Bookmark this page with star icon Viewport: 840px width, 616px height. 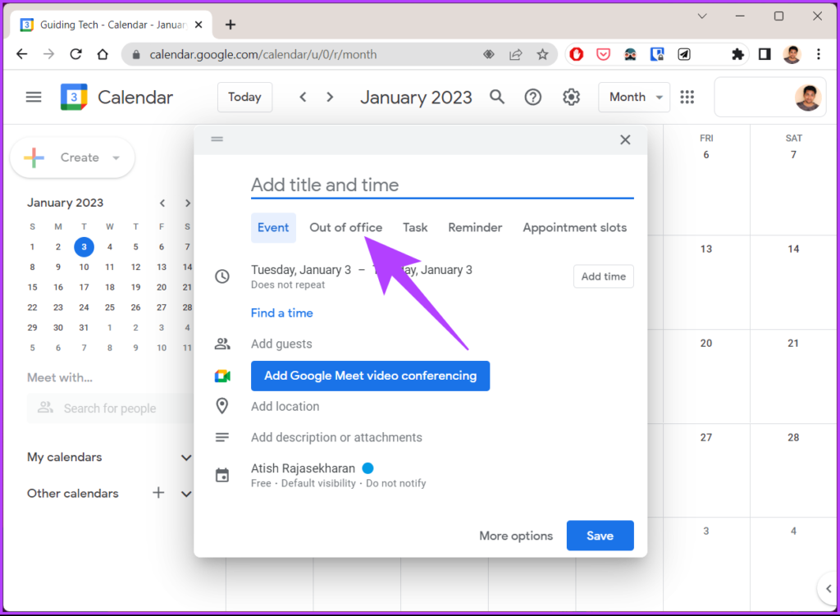coord(543,54)
